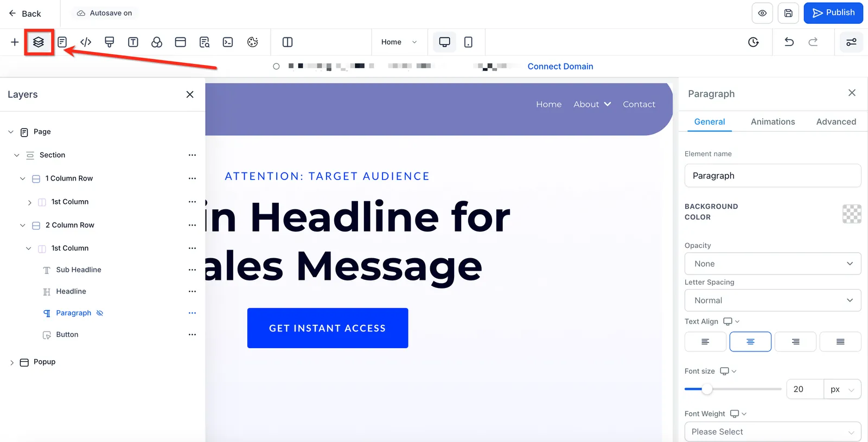Switch to desktop device view
The height and width of the screenshot is (442, 868).
click(x=444, y=42)
